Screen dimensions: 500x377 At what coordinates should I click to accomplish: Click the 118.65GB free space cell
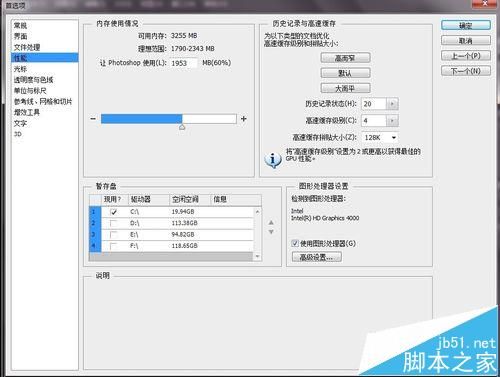(x=184, y=246)
